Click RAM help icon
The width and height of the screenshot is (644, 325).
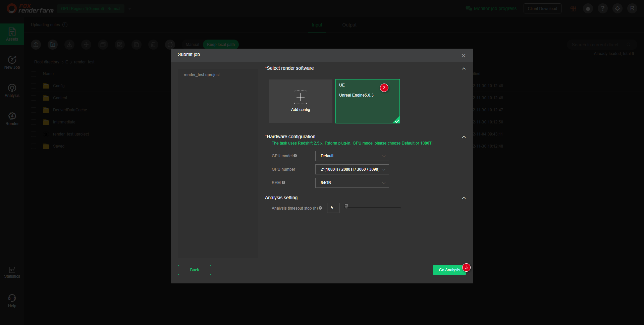click(x=283, y=182)
